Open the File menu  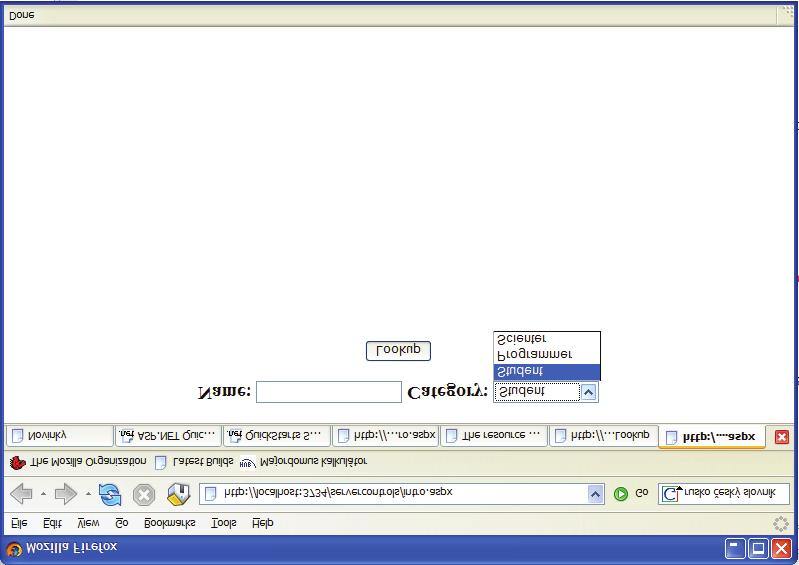click(19, 523)
